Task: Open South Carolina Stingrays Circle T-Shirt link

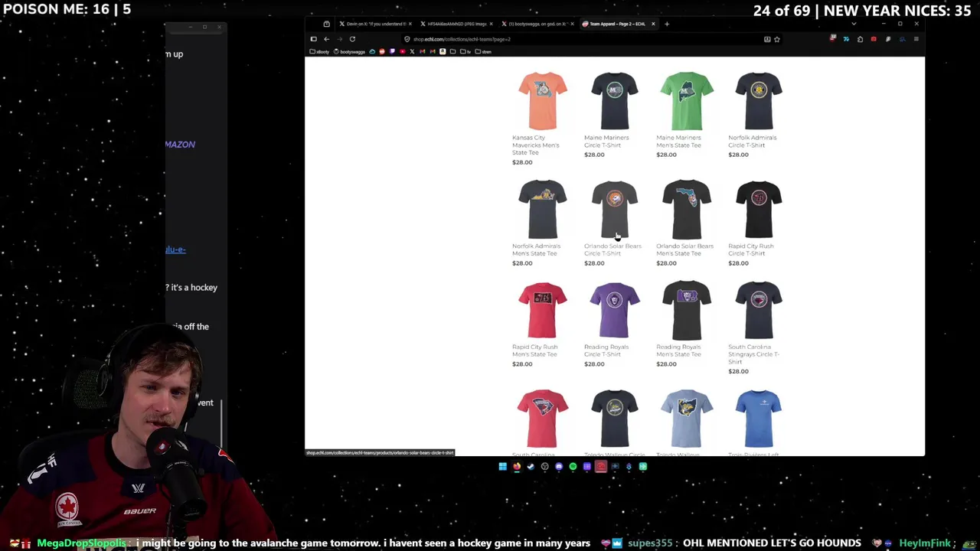Action: pos(753,354)
